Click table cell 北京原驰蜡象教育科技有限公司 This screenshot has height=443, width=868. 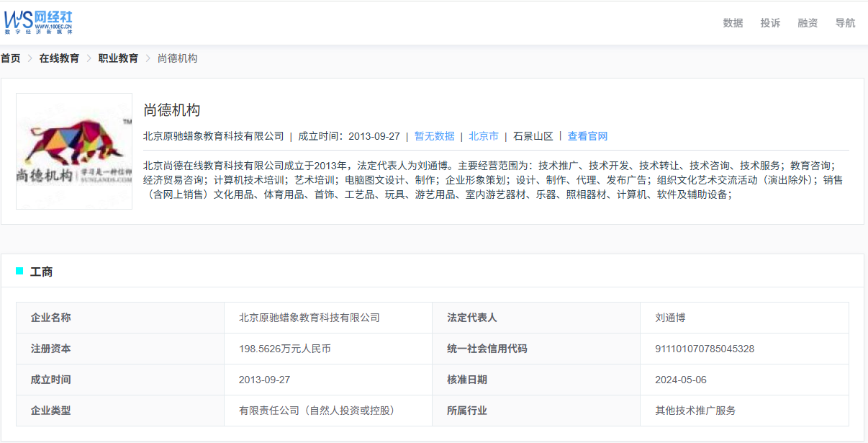(309, 318)
